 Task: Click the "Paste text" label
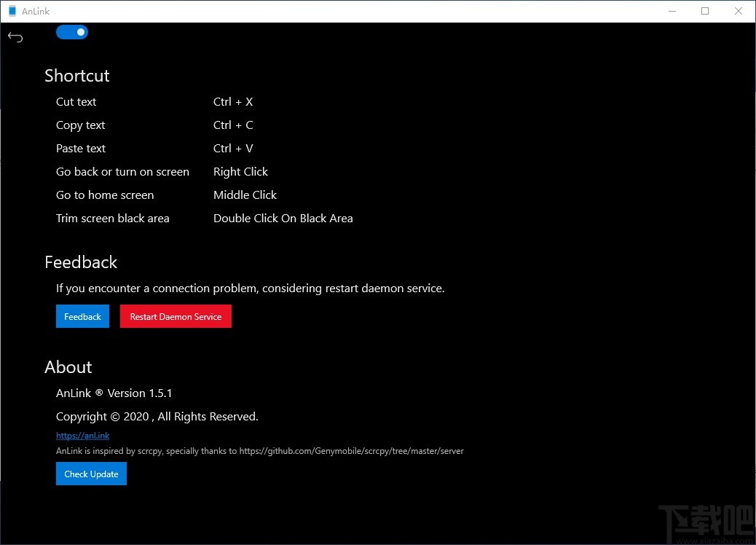[x=81, y=149]
